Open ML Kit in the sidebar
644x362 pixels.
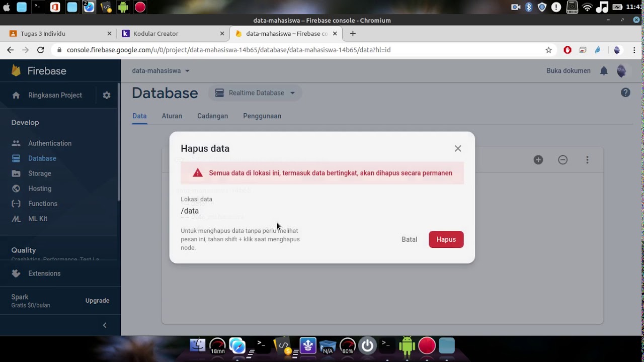(38, 219)
